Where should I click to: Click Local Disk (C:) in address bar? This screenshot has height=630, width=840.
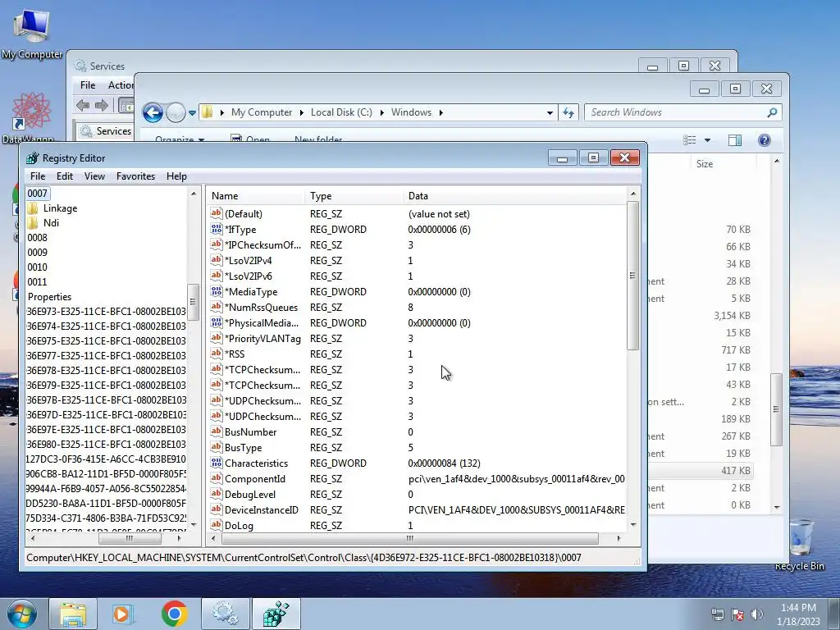[341, 112]
